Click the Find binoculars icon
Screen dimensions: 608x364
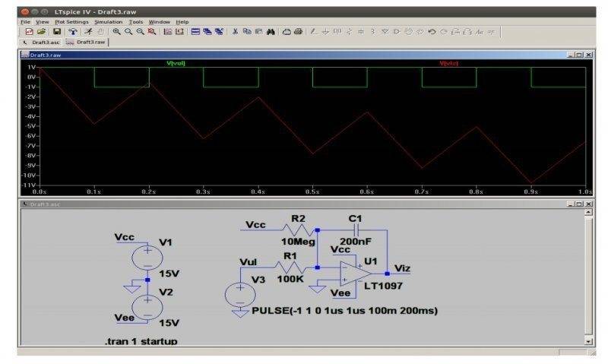271,32
